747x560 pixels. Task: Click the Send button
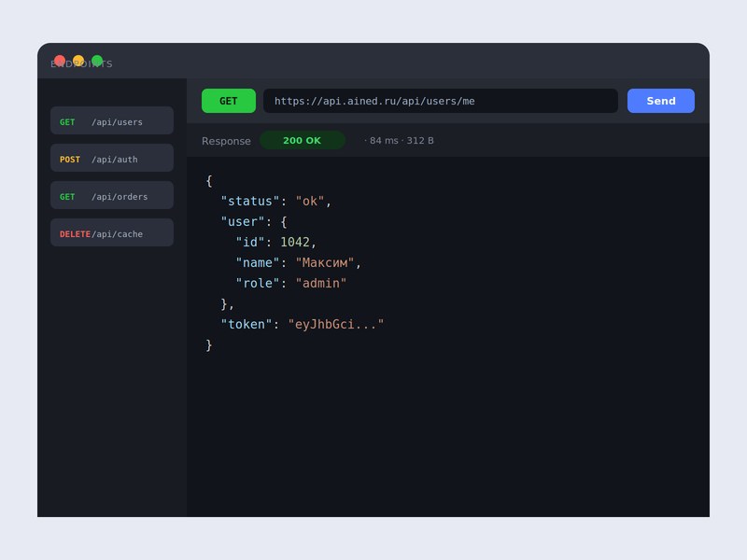click(x=660, y=101)
